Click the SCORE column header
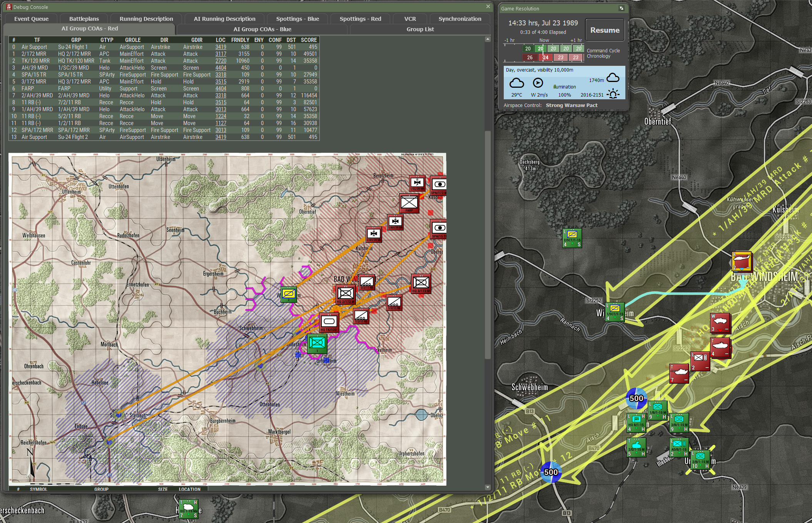The height and width of the screenshot is (523, 812). [x=309, y=40]
